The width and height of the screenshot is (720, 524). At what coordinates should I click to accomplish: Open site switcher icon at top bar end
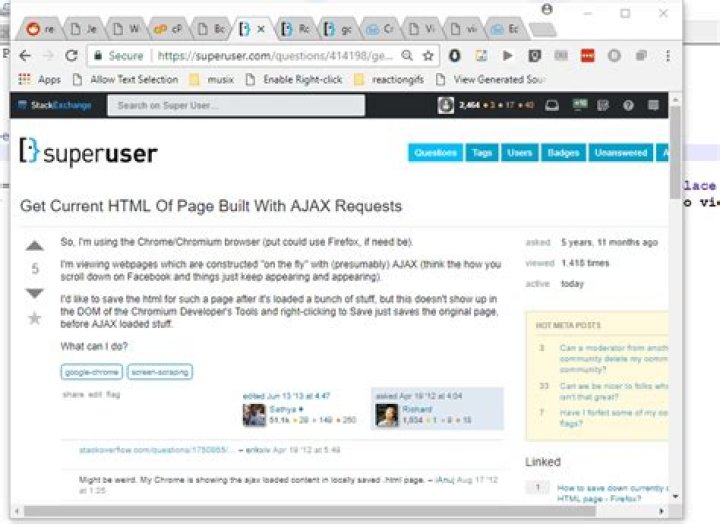point(653,106)
